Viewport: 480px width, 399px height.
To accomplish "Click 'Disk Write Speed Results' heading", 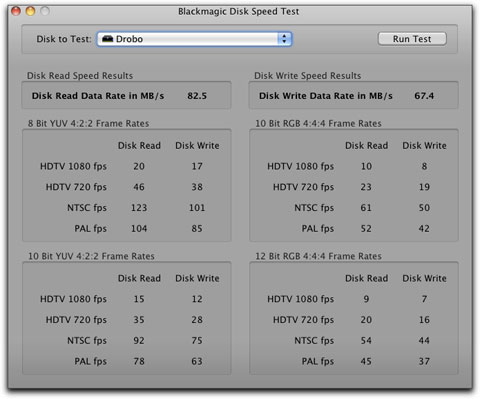I will (308, 76).
